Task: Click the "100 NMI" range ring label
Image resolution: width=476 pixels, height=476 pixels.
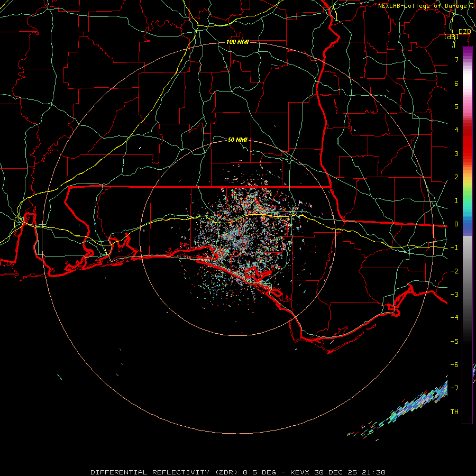Action: pos(237,42)
